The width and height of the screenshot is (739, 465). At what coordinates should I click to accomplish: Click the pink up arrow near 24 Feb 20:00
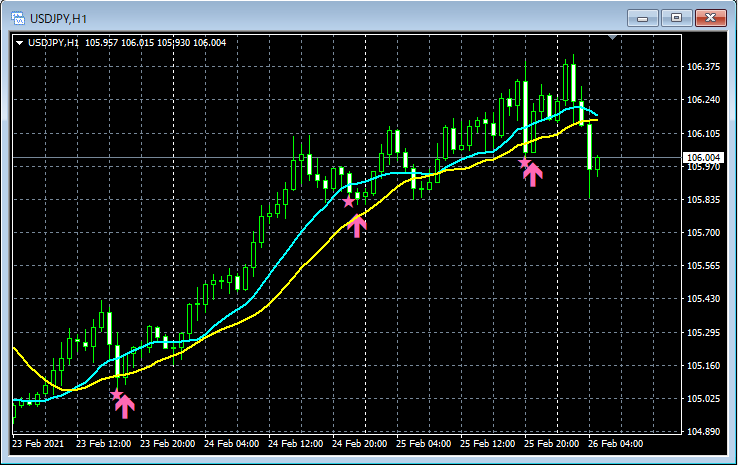click(x=357, y=226)
